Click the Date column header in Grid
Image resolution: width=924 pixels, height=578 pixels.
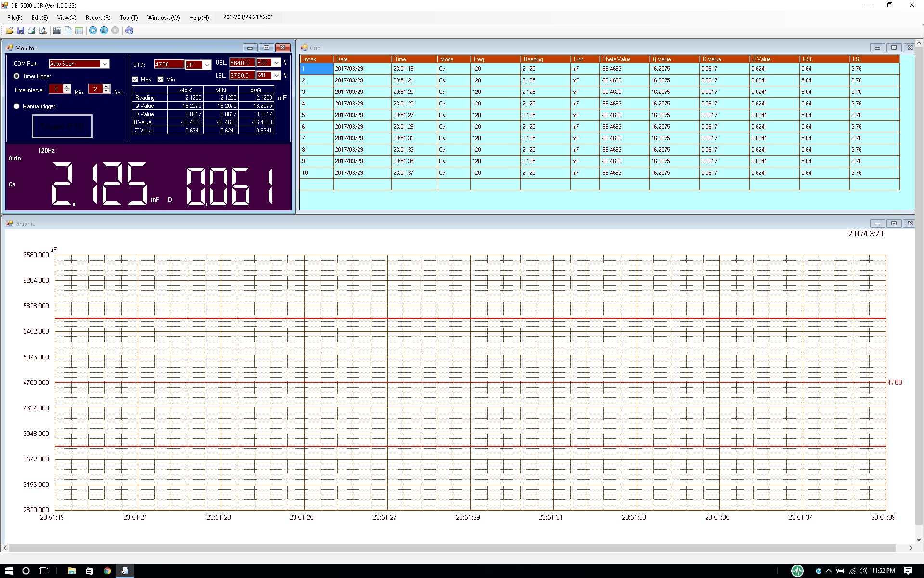[362, 59]
